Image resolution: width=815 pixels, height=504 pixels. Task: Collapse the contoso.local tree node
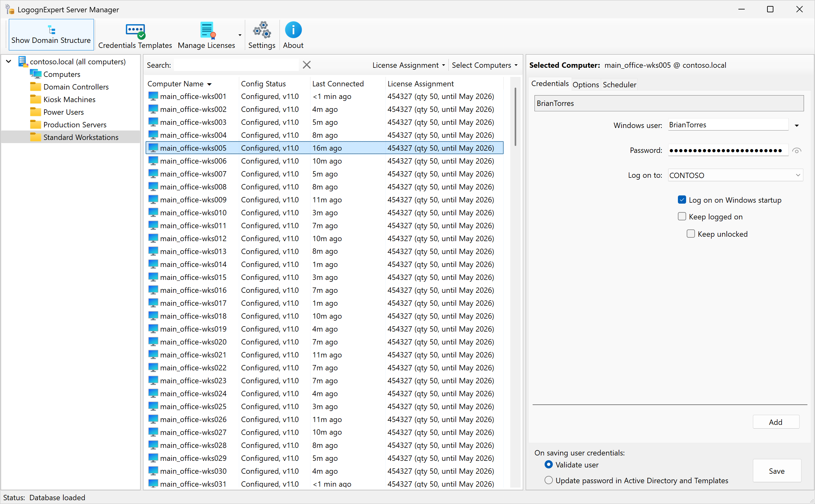pyautogui.click(x=9, y=62)
